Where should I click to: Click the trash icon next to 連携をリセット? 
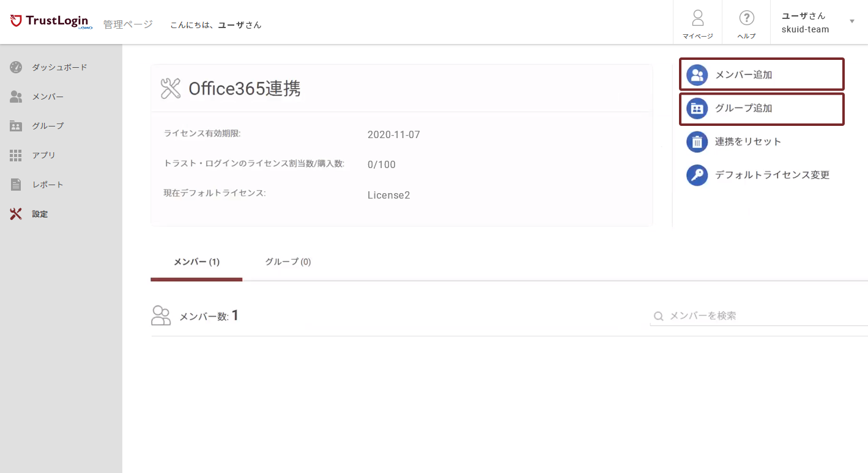pyautogui.click(x=697, y=141)
